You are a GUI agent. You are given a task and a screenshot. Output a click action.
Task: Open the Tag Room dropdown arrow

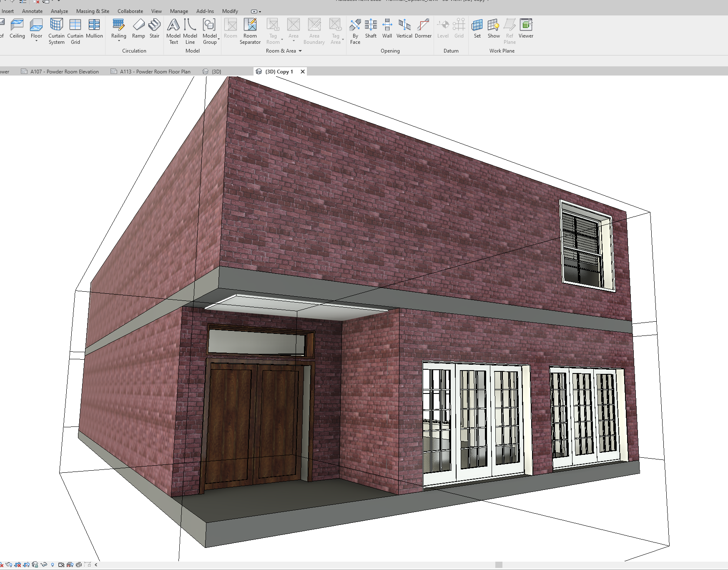[x=282, y=39]
